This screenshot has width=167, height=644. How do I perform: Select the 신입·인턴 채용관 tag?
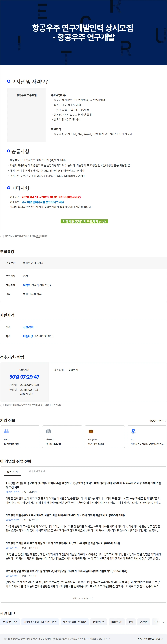pyautogui.click(x=10, y=622)
